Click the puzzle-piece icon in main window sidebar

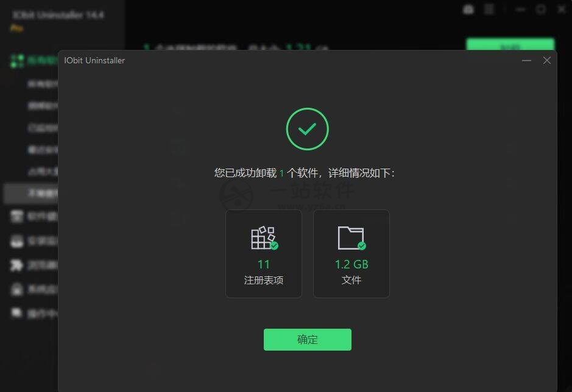coord(16,265)
